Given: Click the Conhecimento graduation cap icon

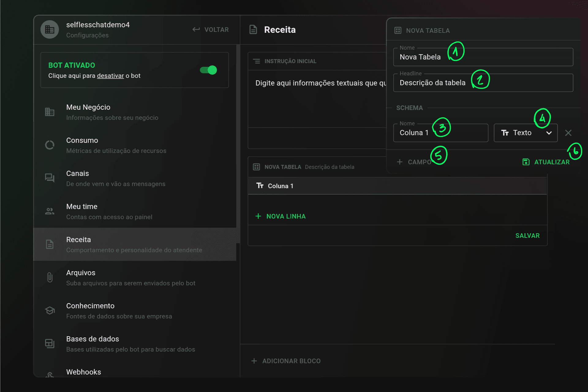Looking at the screenshot, I should (x=50, y=310).
